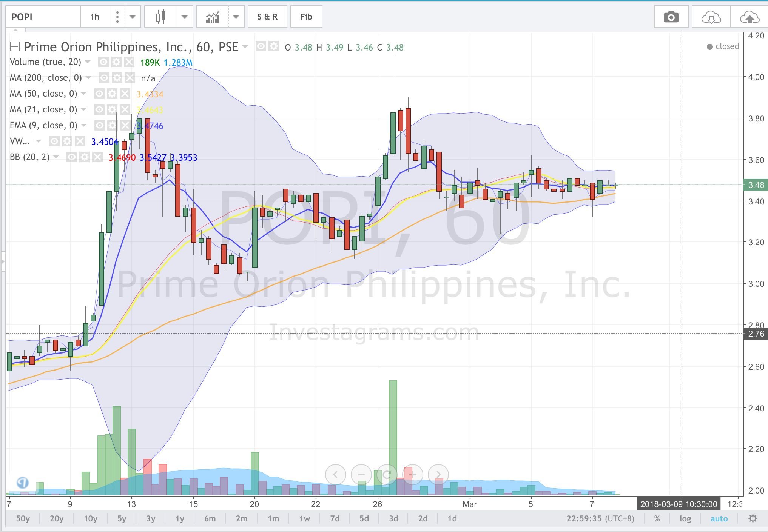Expand the Prime Orion Philippines title dropdown
Viewport: 768px width, 532px height.
(x=245, y=47)
